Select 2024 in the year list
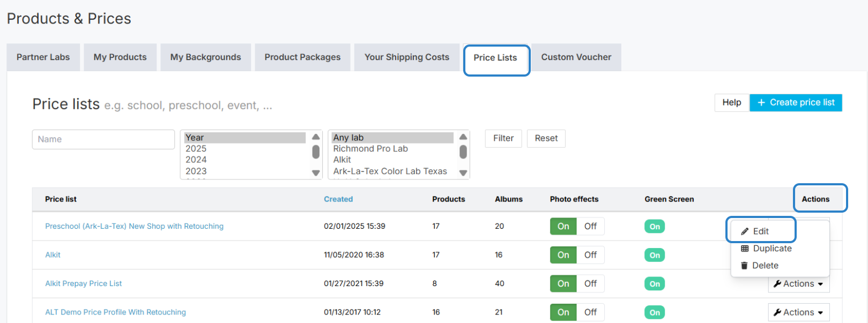This screenshot has height=323, width=868. click(245, 160)
